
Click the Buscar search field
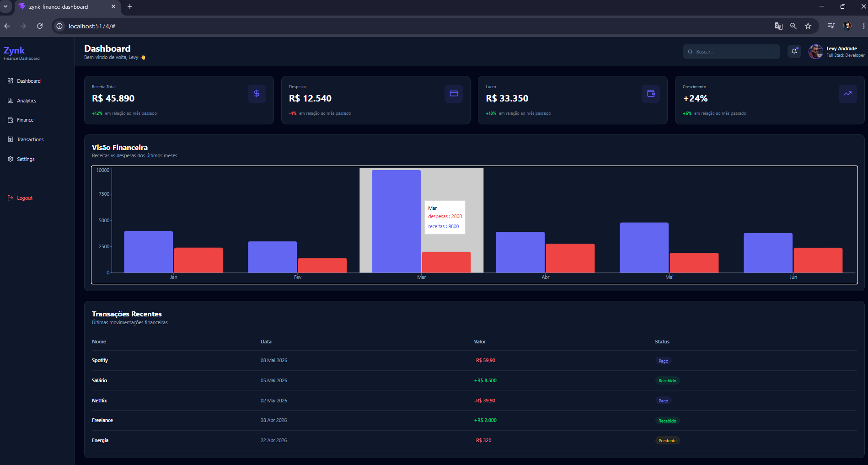(x=731, y=52)
